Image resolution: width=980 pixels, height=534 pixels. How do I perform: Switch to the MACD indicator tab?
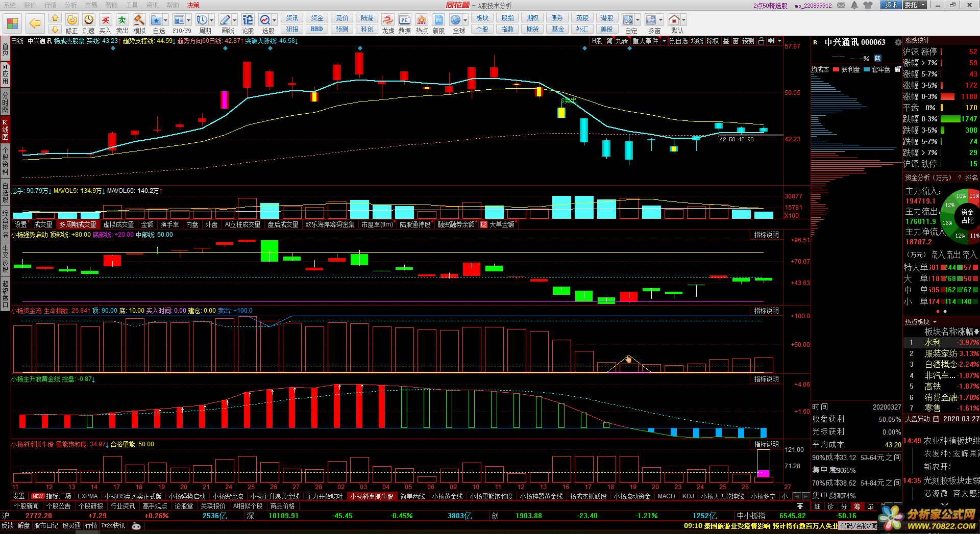click(666, 496)
